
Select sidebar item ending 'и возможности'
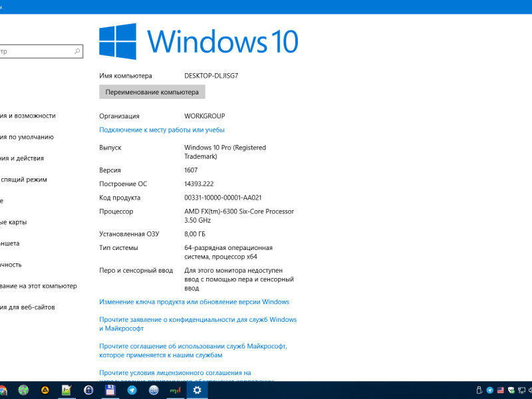pyautogui.click(x=28, y=116)
